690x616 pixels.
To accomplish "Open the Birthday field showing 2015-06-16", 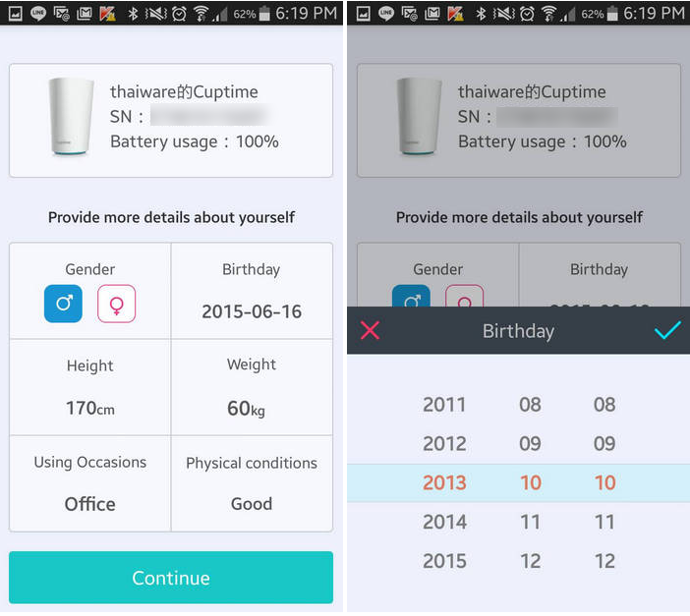I will tap(252, 292).
